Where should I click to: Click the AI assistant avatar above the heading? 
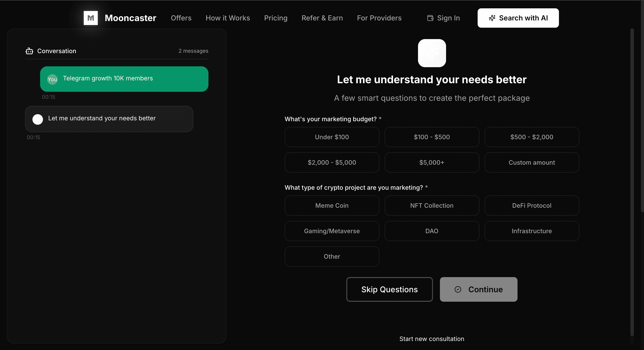point(432,53)
